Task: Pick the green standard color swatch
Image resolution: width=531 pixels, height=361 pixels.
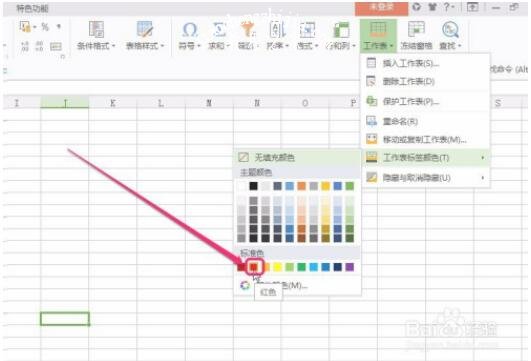Action: 301,267
